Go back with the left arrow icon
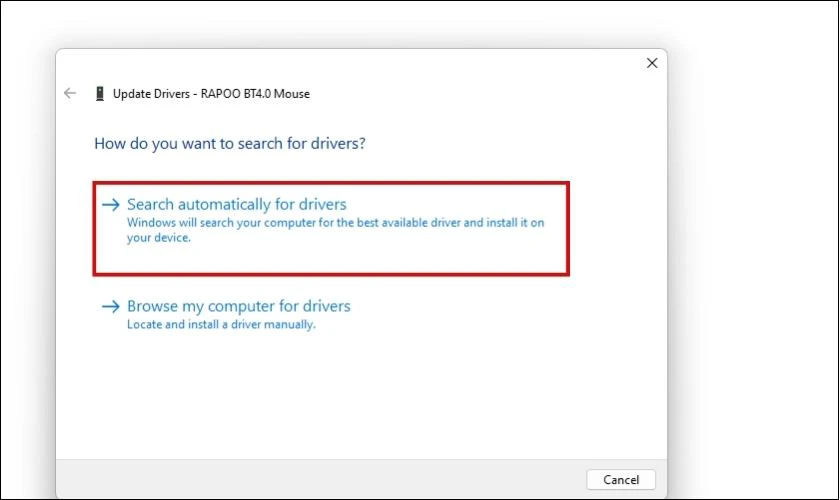 (70, 93)
